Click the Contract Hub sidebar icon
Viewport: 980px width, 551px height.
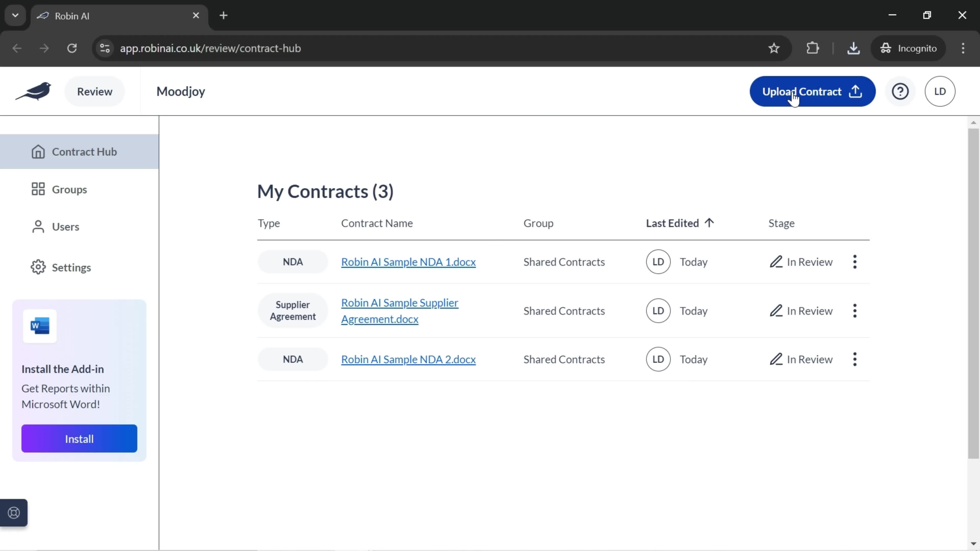(x=38, y=151)
